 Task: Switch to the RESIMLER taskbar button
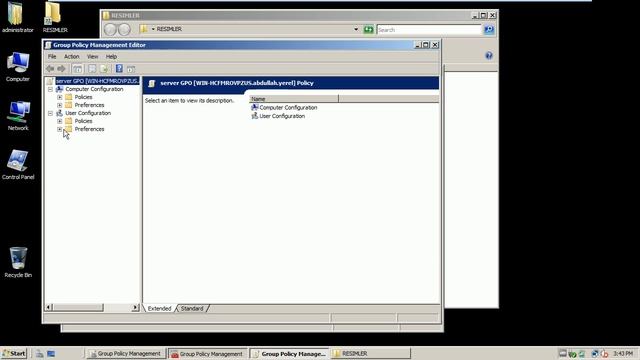[x=371, y=353]
